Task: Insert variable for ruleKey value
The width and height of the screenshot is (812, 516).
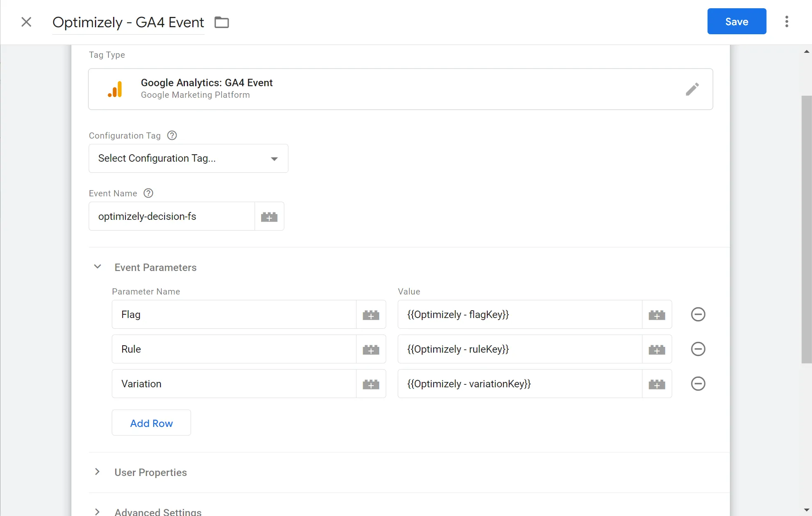Action: 657,349
